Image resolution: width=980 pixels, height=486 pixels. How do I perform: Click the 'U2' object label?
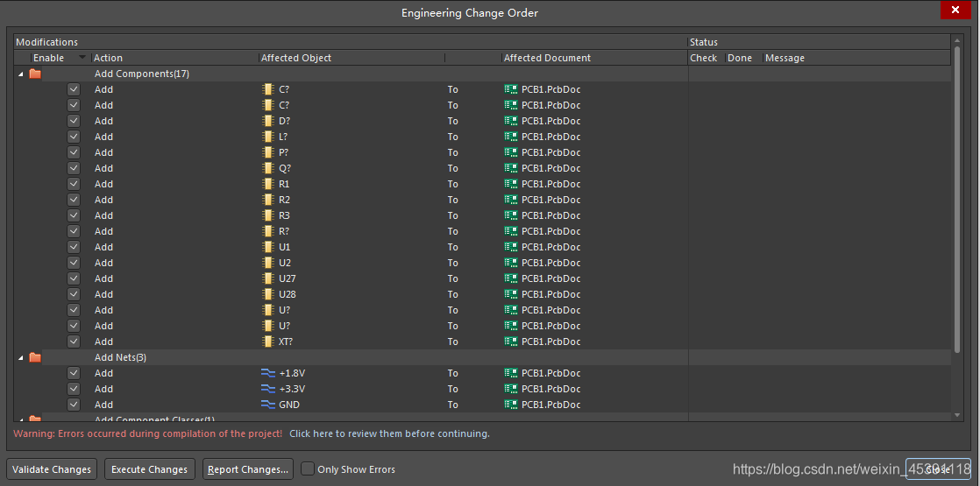(285, 263)
